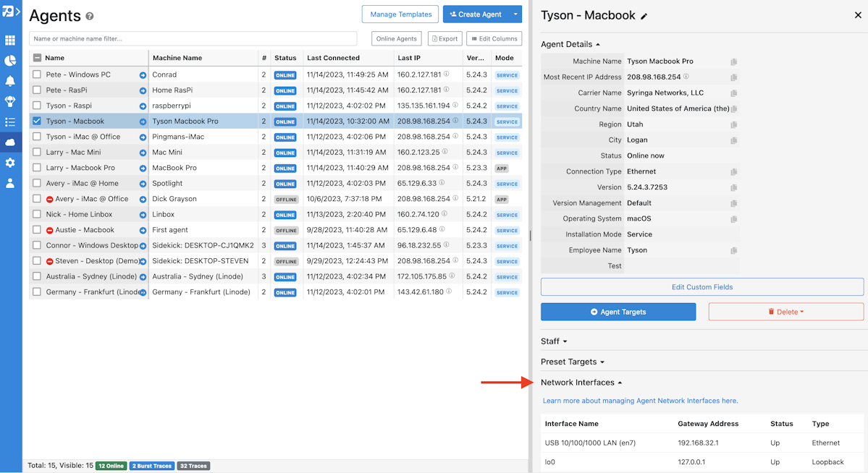Expand the Preset Targets section
The height and width of the screenshot is (473, 868).
click(x=572, y=362)
